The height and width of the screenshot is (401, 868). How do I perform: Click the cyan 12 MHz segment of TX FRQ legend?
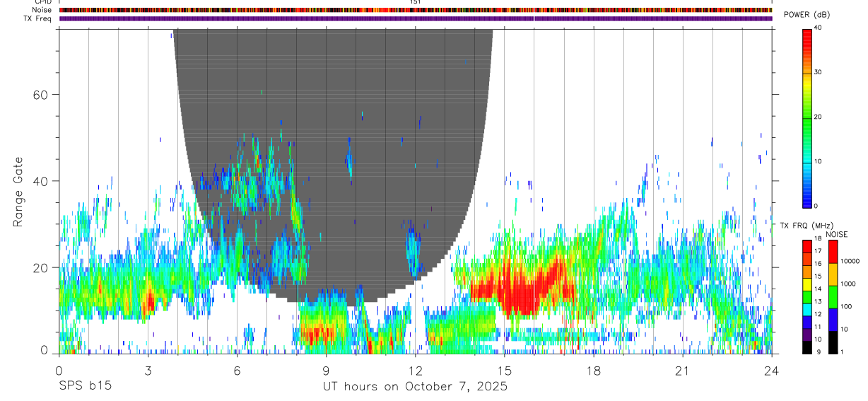pyautogui.click(x=807, y=309)
